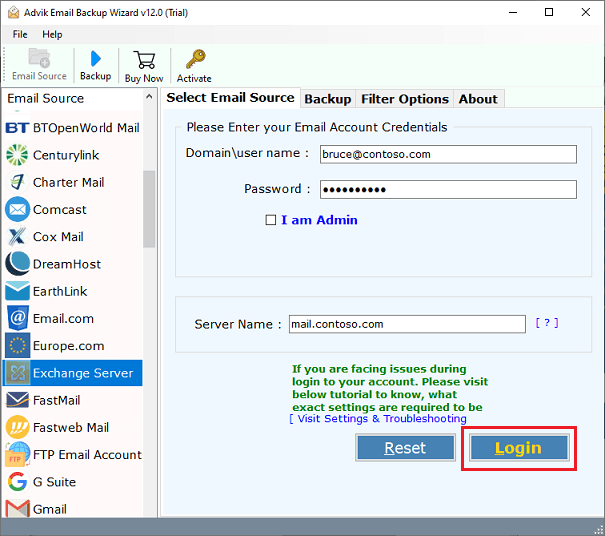Click the [ ? ] server name help link
This screenshot has width=605, height=536.
coord(547,323)
